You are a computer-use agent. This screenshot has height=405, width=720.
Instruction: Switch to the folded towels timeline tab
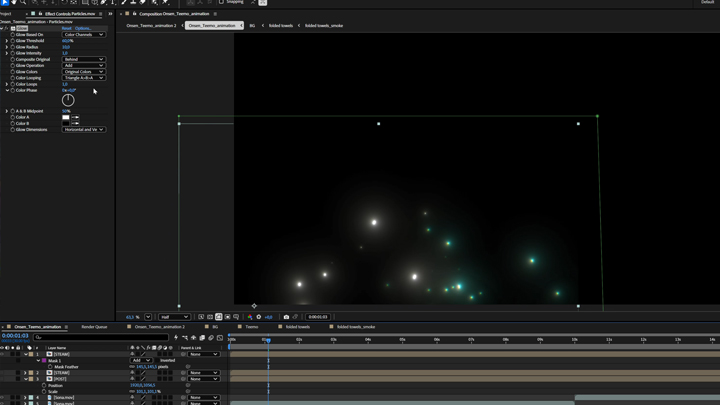[298, 327]
